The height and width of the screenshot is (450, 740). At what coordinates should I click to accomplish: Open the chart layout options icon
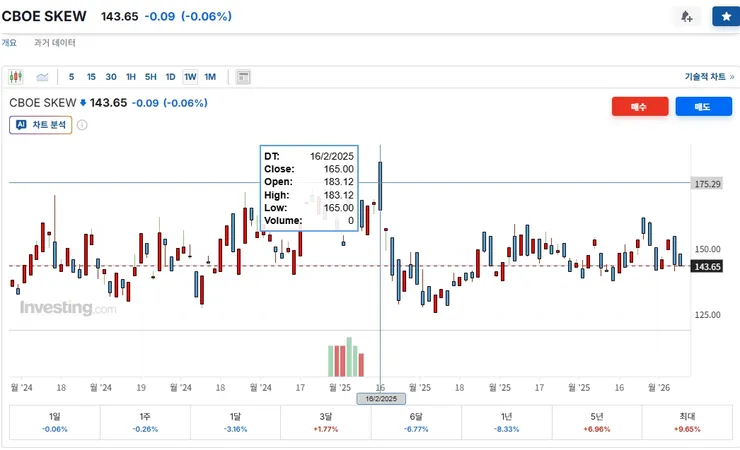[243, 77]
